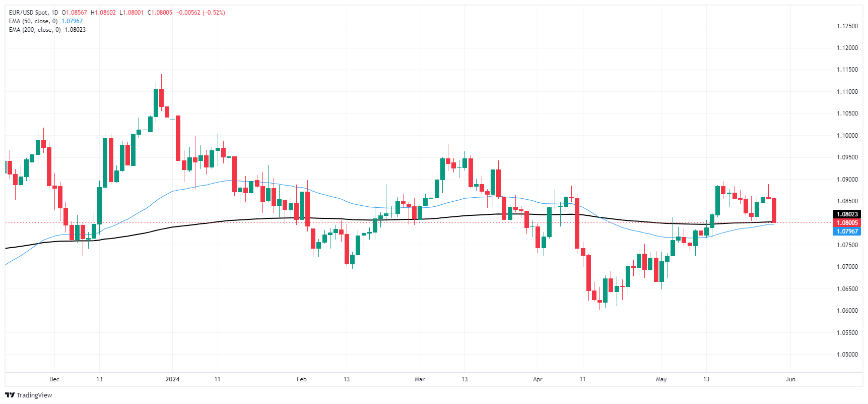868x404 pixels.
Task: Click the 1.10000 price axis label
Action: [847, 136]
